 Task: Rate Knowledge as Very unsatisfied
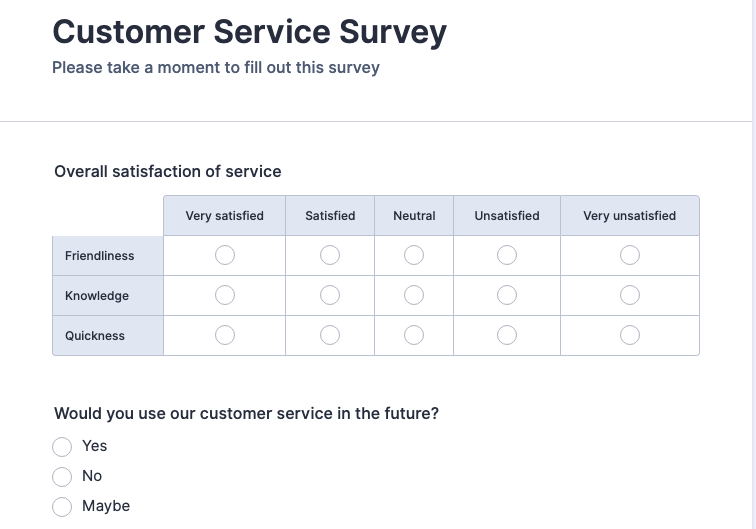click(630, 295)
